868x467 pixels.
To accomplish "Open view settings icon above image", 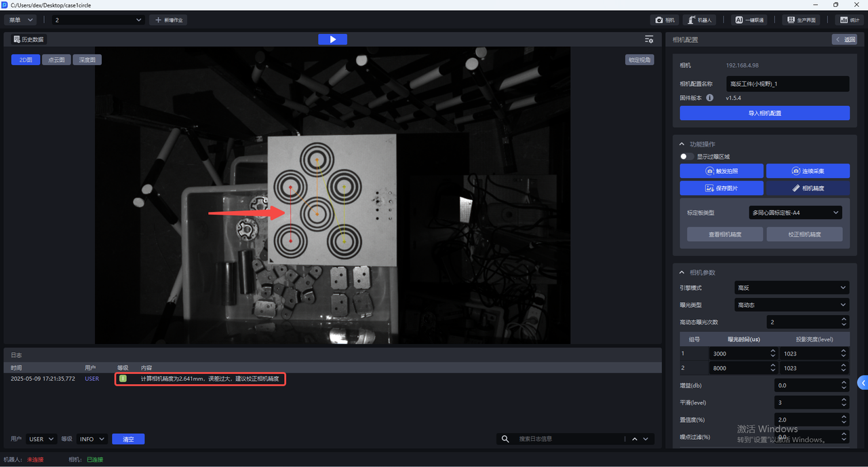I will coord(649,39).
